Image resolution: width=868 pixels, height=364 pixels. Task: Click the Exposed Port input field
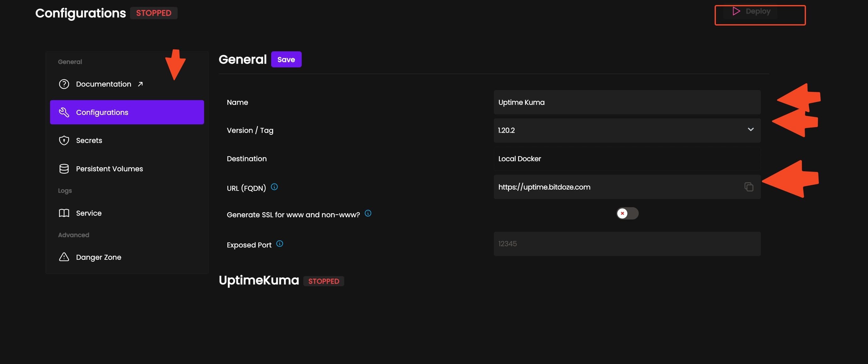coord(626,243)
